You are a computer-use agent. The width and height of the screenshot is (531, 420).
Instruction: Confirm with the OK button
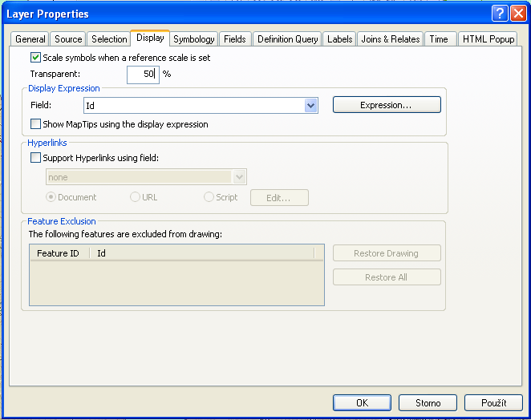click(x=362, y=402)
